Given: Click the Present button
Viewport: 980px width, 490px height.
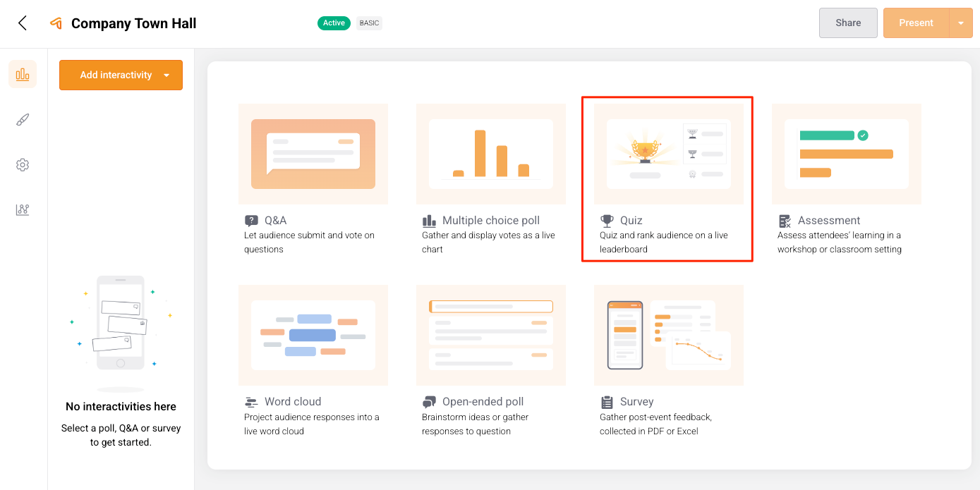Looking at the screenshot, I should click(x=916, y=23).
